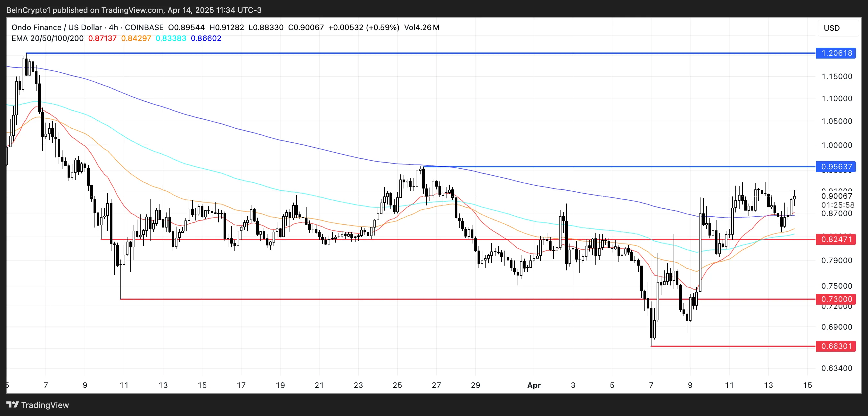Click the 0.82471 red support label

pos(836,239)
